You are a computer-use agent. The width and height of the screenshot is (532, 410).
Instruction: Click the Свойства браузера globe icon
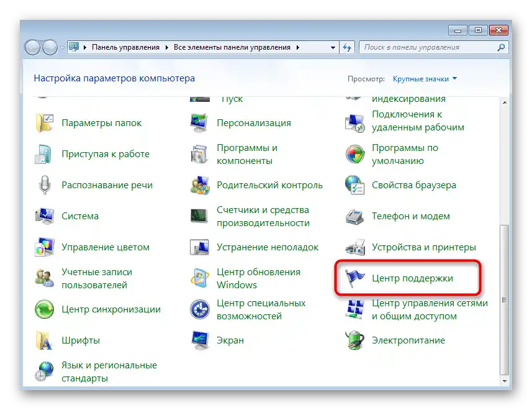pyautogui.click(x=354, y=185)
